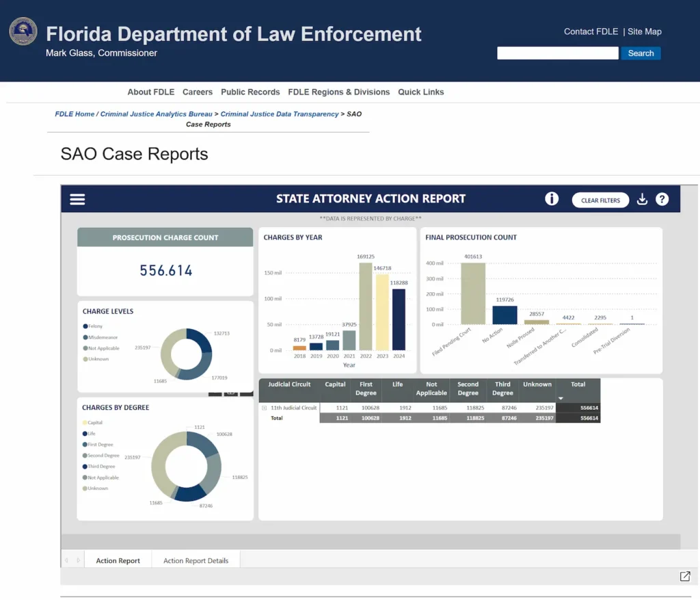Follow the FDLE Home breadcrumb link
Screen dimensions: 700x600
(75, 114)
